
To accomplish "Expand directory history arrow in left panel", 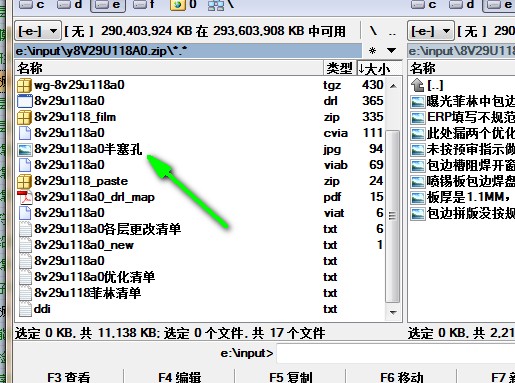I will [391, 51].
